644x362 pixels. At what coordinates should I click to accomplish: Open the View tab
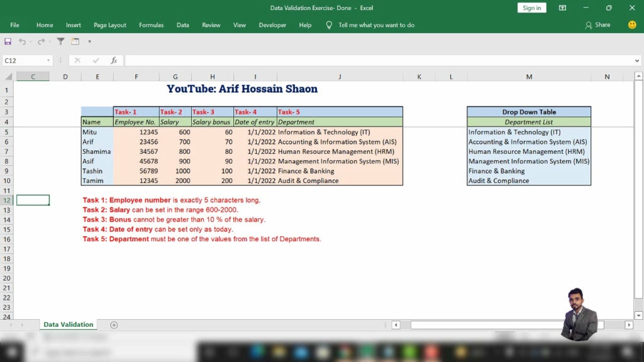[x=240, y=25]
